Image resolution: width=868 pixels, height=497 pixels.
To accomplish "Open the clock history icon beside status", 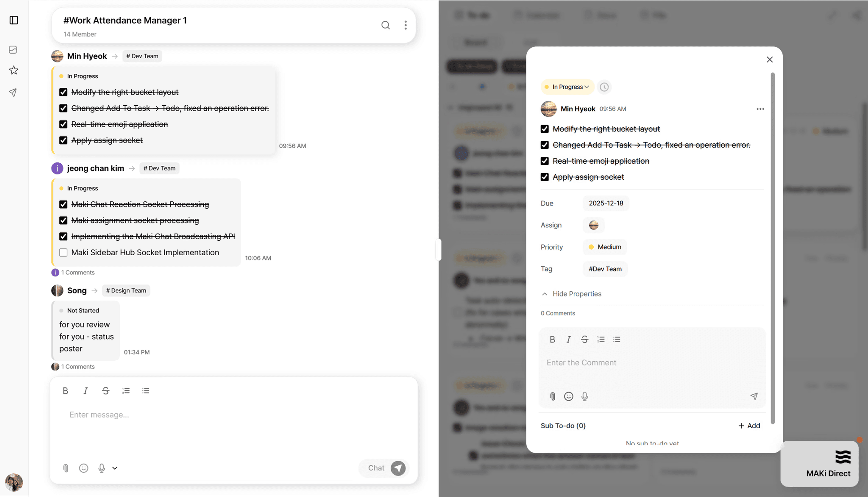I will click(604, 87).
